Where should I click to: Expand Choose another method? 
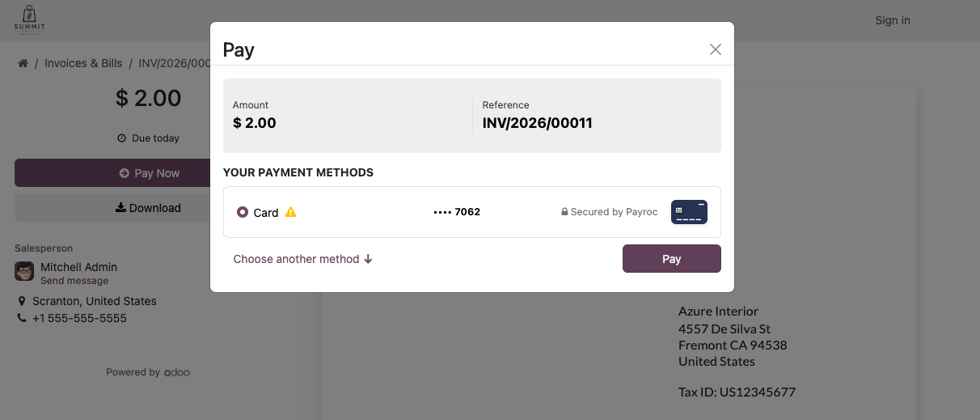(x=303, y=259)
